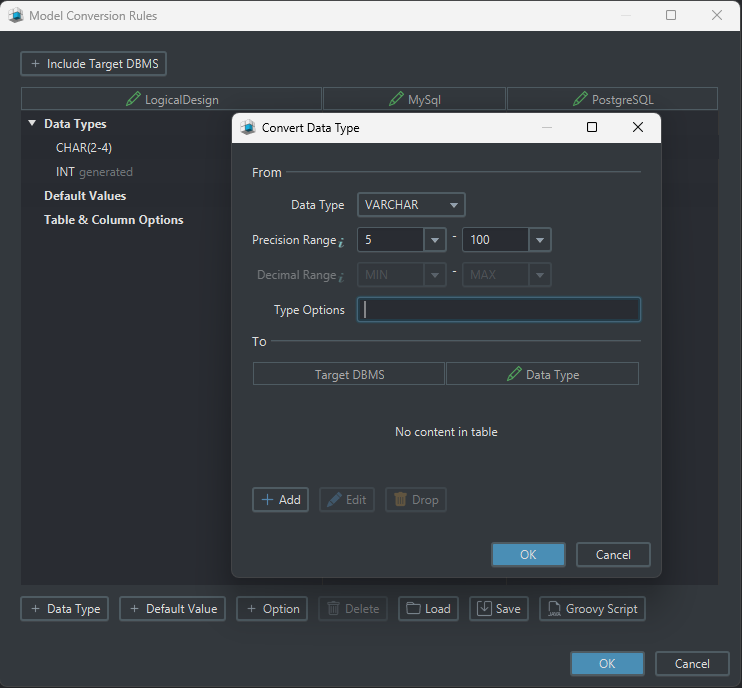
Task: Click the plus Option button
Action: (x=272, y=609)
